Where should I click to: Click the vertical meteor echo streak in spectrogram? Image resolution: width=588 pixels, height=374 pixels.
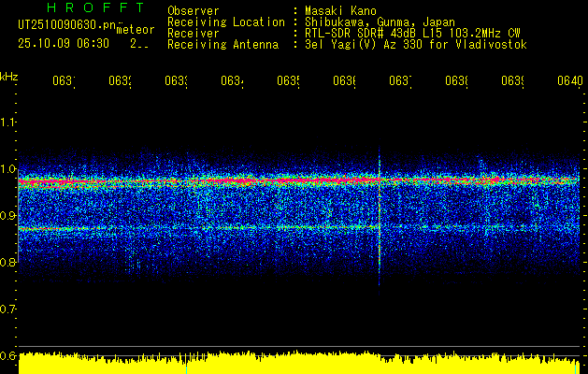click(x=380, y=217)
